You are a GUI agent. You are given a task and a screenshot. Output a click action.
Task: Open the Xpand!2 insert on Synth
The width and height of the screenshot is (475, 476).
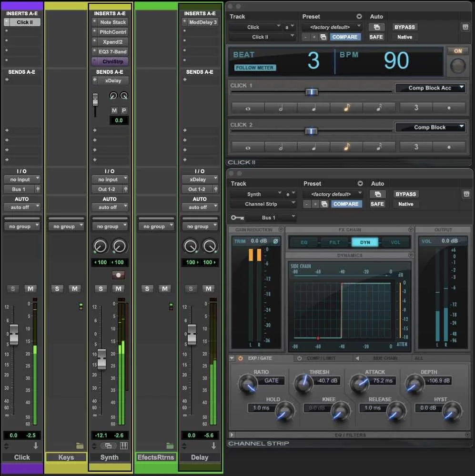pos(112,42)
